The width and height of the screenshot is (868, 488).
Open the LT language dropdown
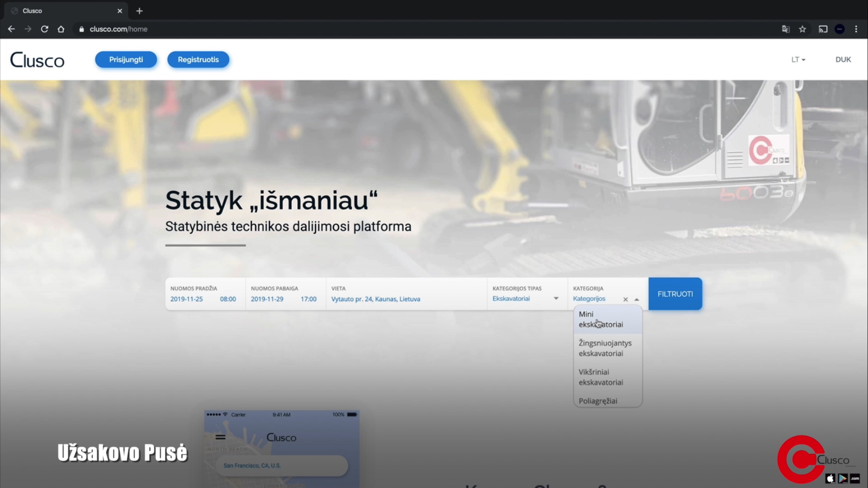(798, 60)
